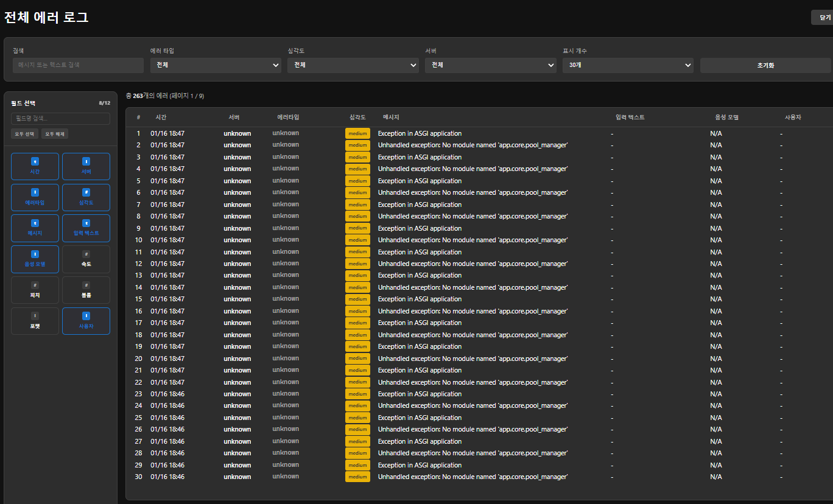Toggle the 시간 field card
This screenshot has width=833, height=504.
coord(35,166)
